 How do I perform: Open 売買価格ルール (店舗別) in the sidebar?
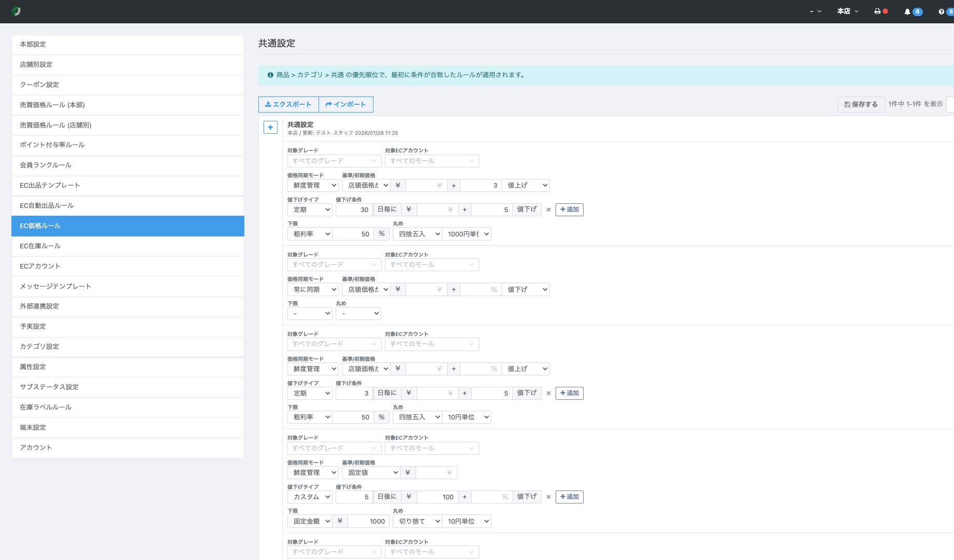[x=128, y=125]
